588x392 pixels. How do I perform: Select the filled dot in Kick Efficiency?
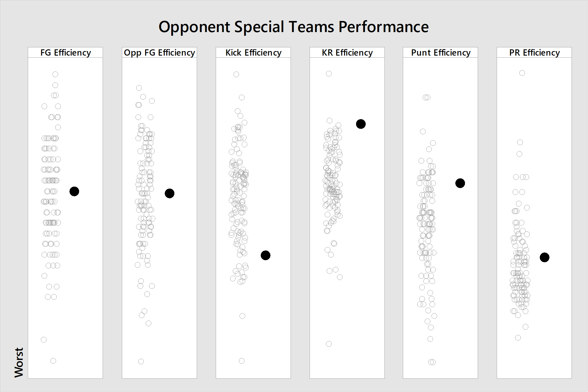[x=266, y=255]
